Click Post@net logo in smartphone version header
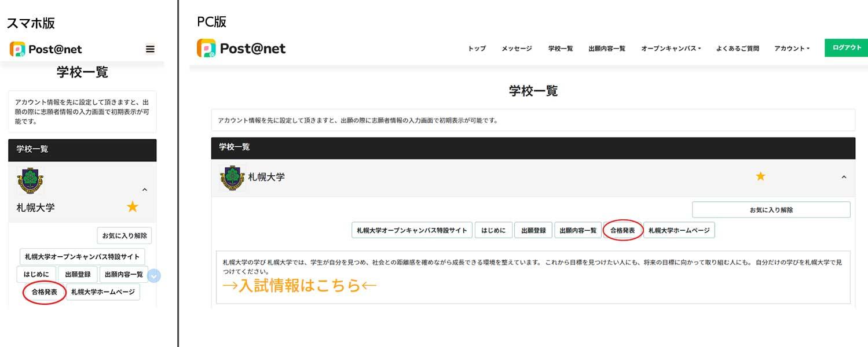The height and width of the screenshot is (347, 868). point(46,49)
